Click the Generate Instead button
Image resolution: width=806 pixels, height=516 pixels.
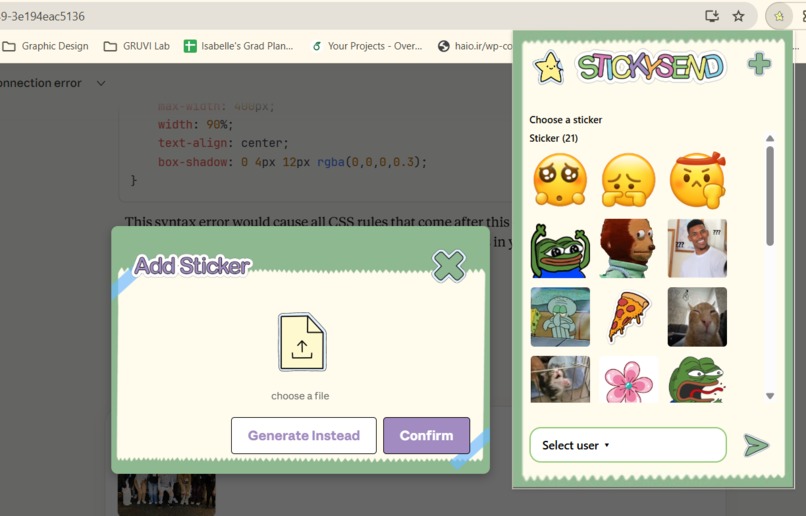(304, 435)
